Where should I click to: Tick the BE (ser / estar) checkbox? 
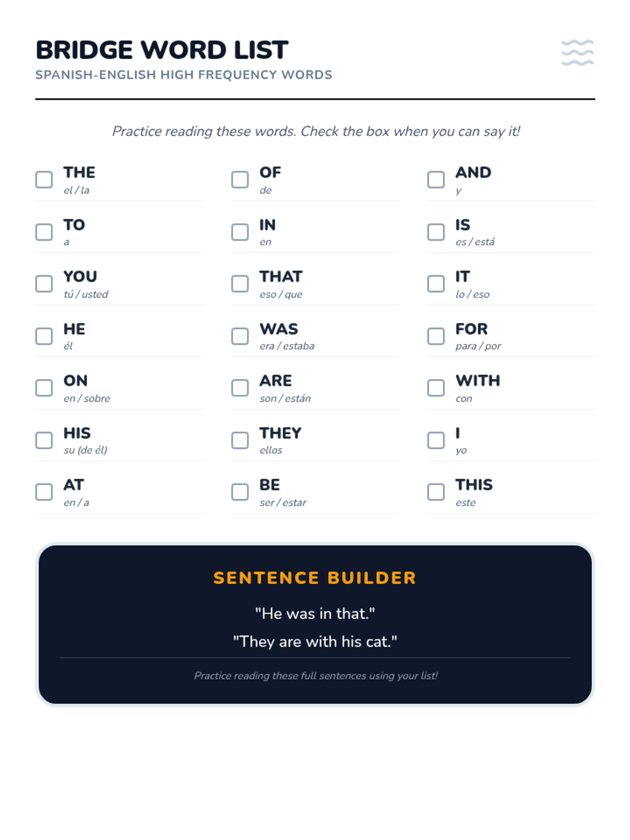coord(240,492)
